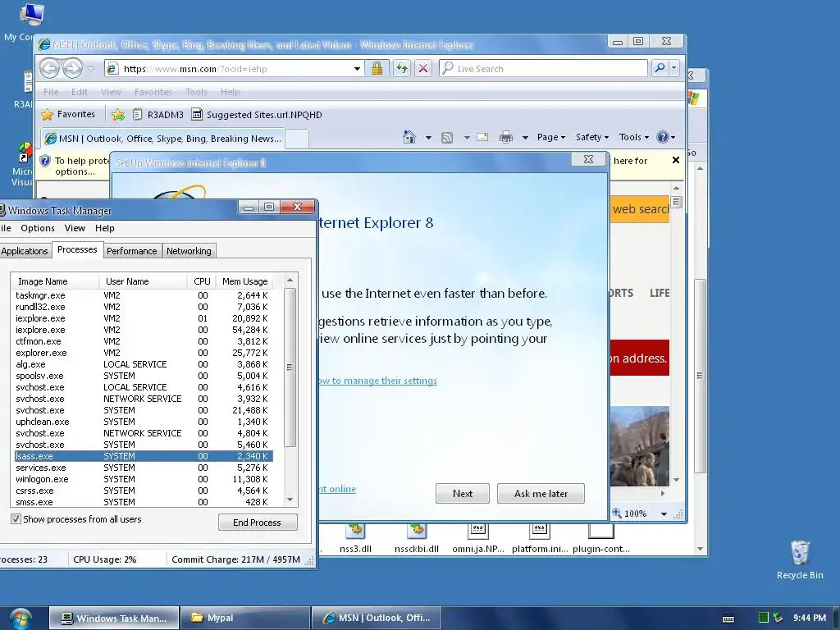Open platform.ini file icon

[x=540, y=540]
